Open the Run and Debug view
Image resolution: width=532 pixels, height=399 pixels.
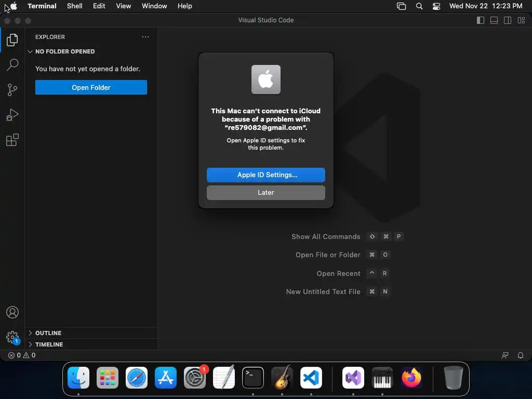click(12, 115)
